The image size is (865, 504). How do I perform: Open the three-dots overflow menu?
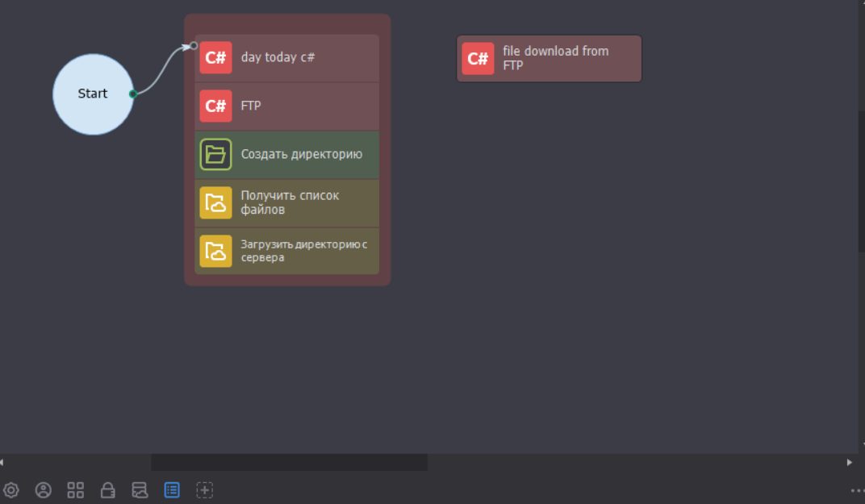point(857,490)
